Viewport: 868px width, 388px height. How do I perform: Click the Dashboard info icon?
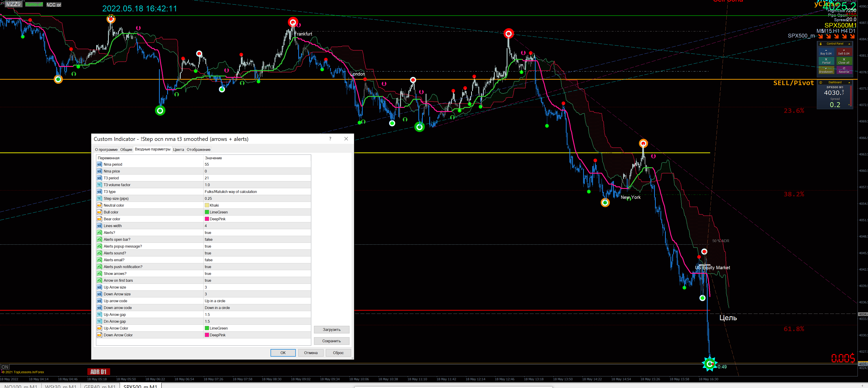[x=821, y=82]
